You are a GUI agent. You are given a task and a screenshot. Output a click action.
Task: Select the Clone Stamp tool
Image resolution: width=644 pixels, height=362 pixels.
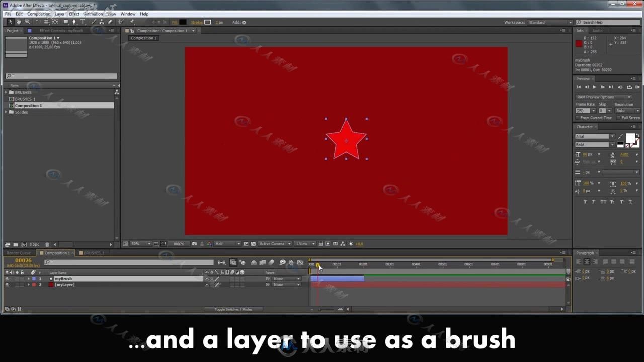click(102, 22)
